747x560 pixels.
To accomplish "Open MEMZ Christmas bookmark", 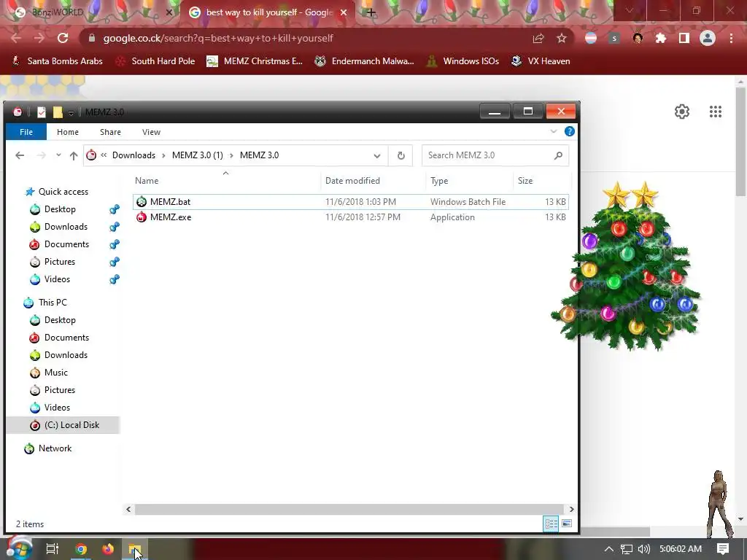I will coord(255,61).
